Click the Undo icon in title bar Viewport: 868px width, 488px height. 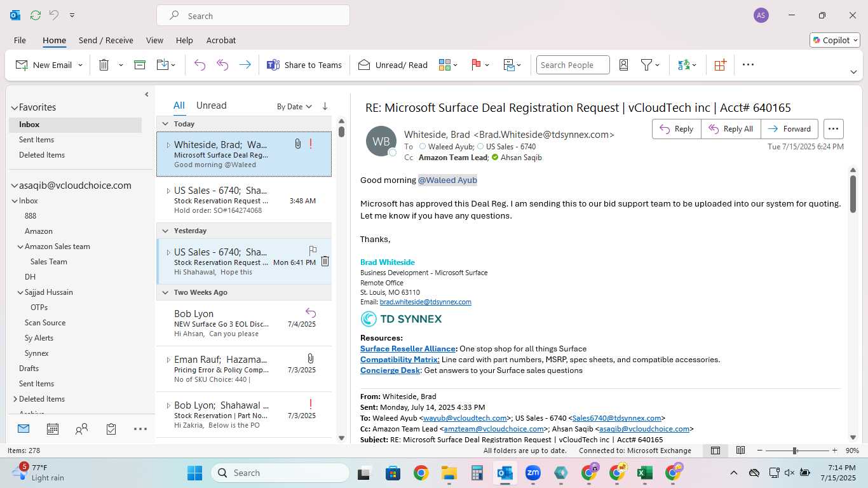click(54, 15)
